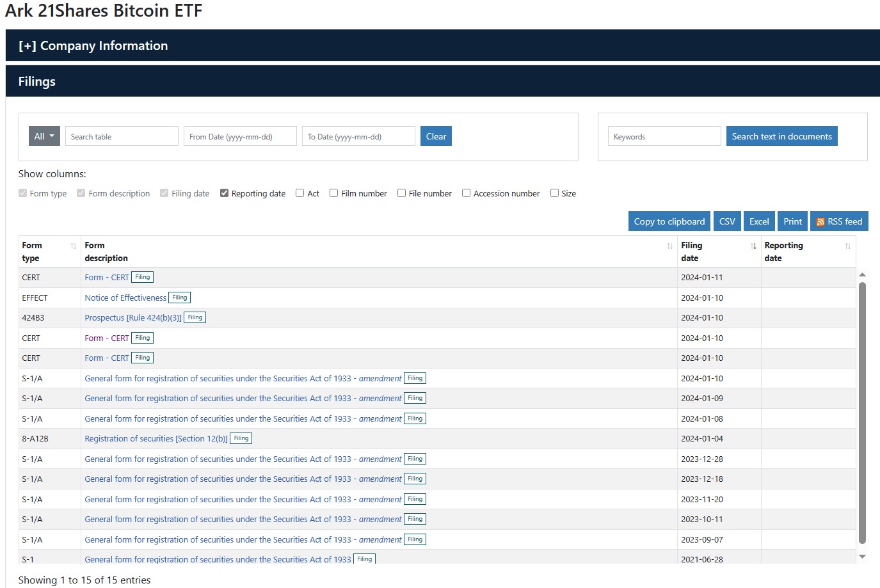This screenshot has height=588, width=880.
Task: Enable the Act column checkbox
Action: (300, 193)
